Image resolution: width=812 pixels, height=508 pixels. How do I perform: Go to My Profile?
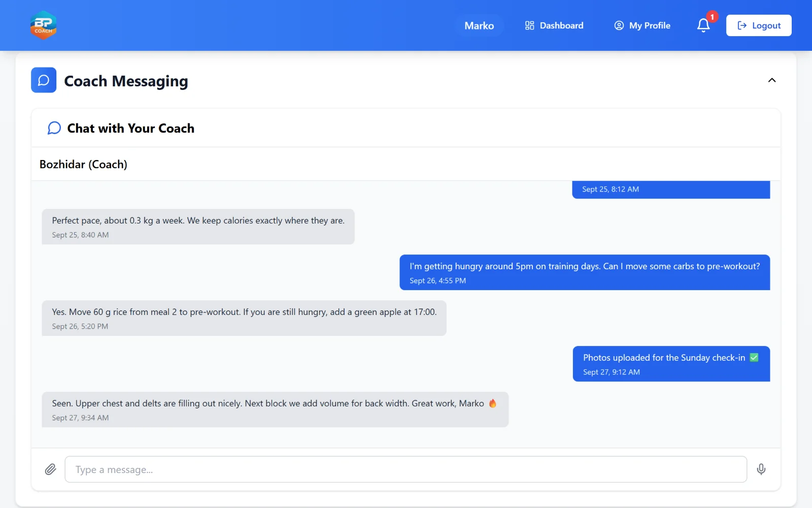tap(642, 25)
